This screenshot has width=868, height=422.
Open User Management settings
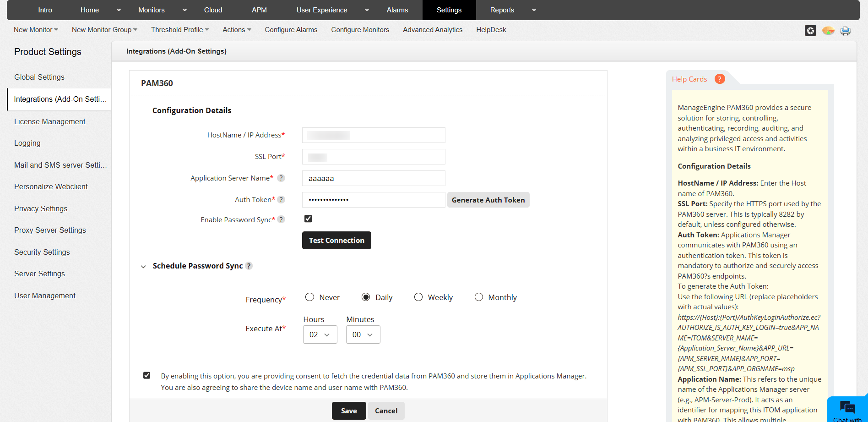[x=45, y=296]
